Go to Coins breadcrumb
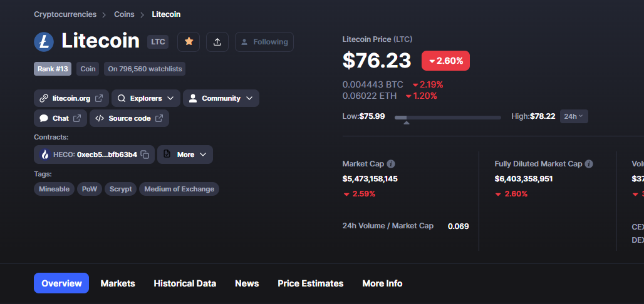The height and width of the screenshot is (304, 644). [124, 14]
